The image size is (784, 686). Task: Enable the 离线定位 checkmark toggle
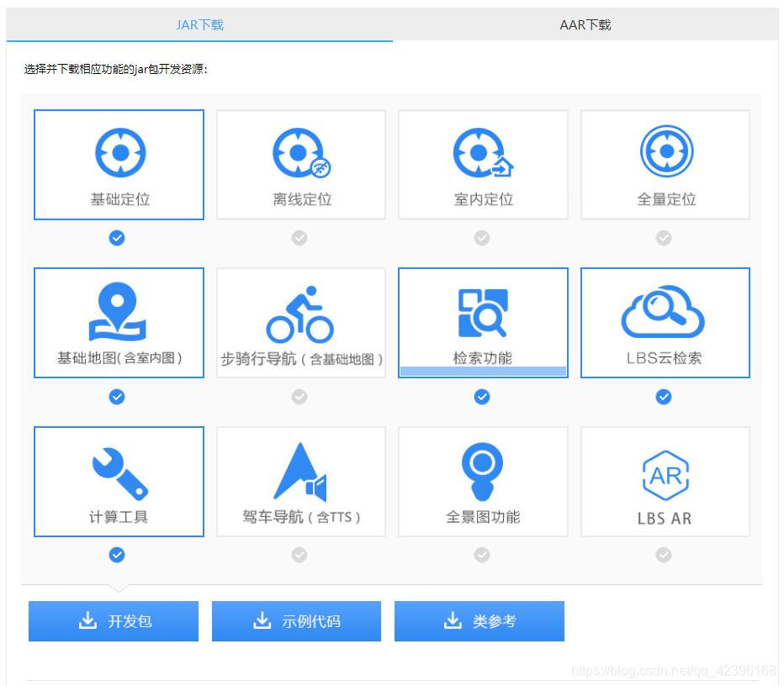[299, 238]
